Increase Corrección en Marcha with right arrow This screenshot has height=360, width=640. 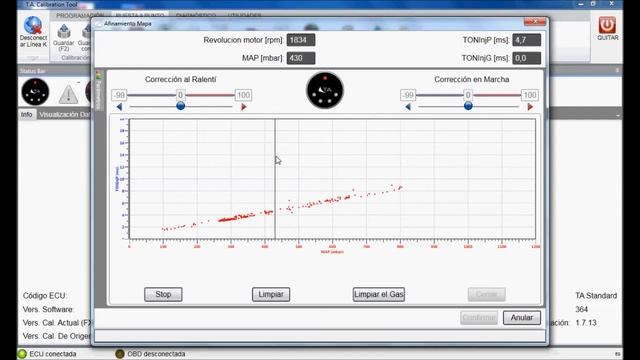point(530,107)
